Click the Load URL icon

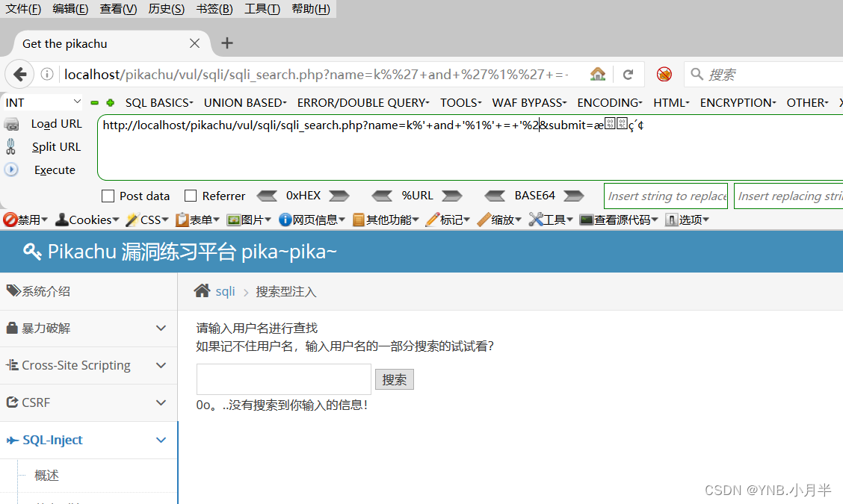pyautogui.click(x=11, y=124)
